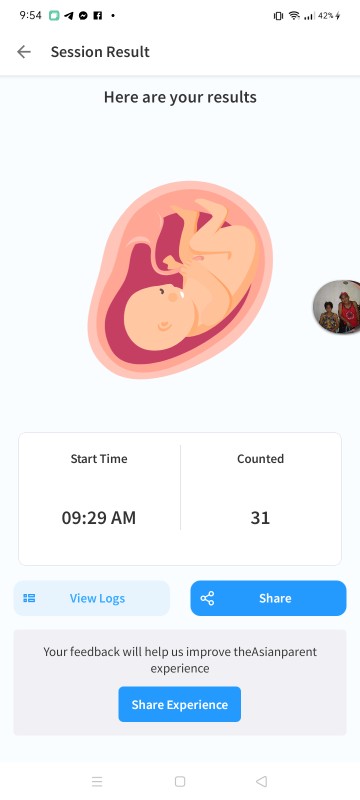This screenshot has width=360, height=800.
Task: Click the Share Experience button
Action: point(179,704)
